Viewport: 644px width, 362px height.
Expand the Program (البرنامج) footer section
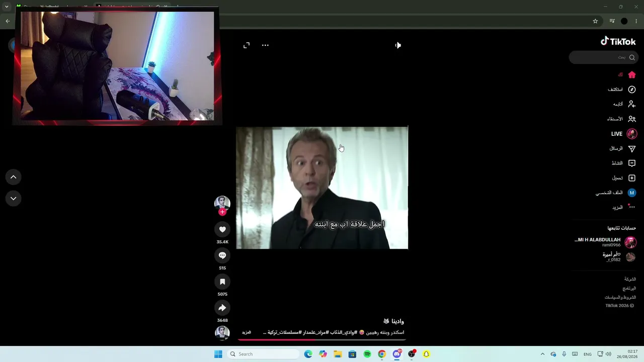629,289
